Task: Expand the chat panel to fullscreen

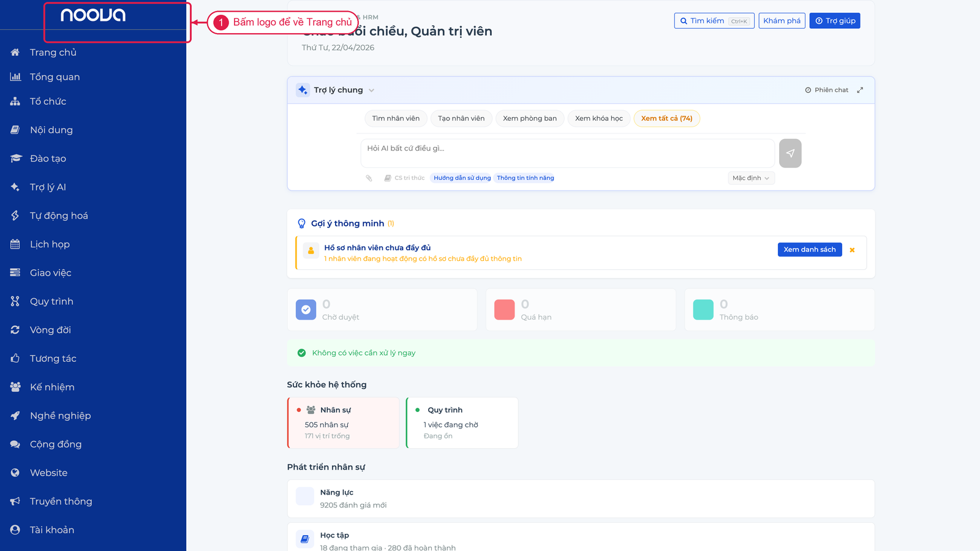Action: pos(860,90)
